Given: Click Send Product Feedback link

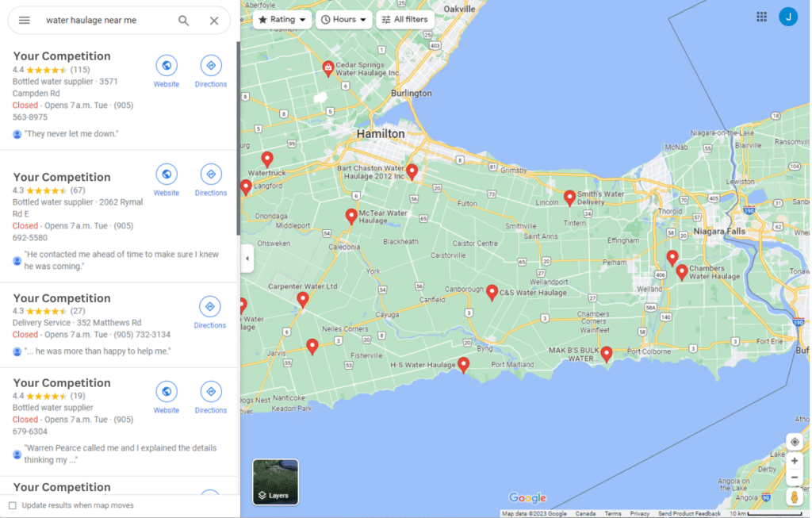Looking at the screenshot, I should tap(689, 514).
